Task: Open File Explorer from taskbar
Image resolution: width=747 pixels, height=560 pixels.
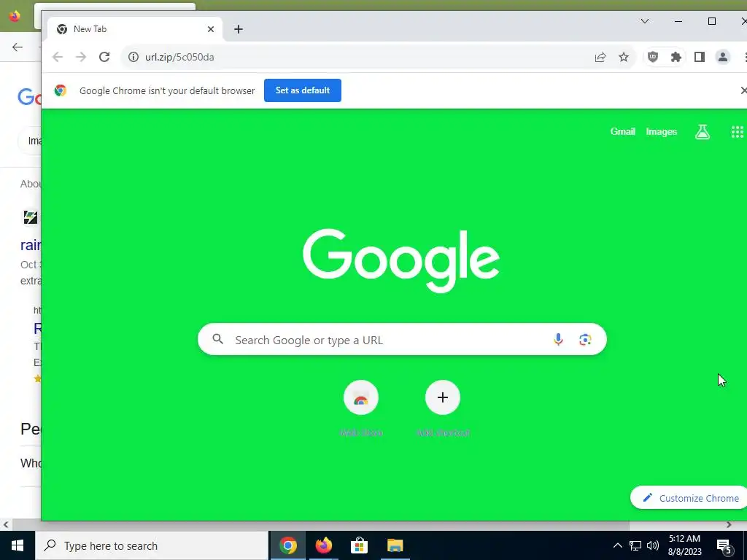Action: pos(395,545)
